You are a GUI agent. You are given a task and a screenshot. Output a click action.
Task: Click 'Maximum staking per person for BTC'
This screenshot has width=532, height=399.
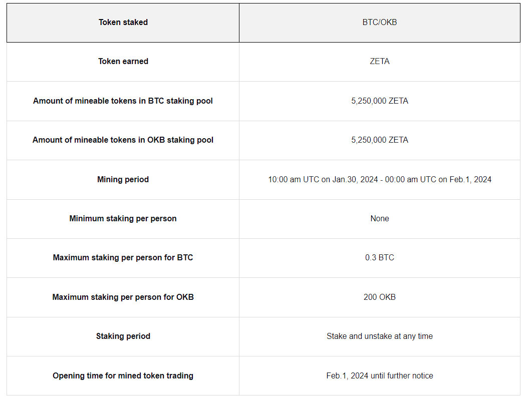tap(123, 257)
